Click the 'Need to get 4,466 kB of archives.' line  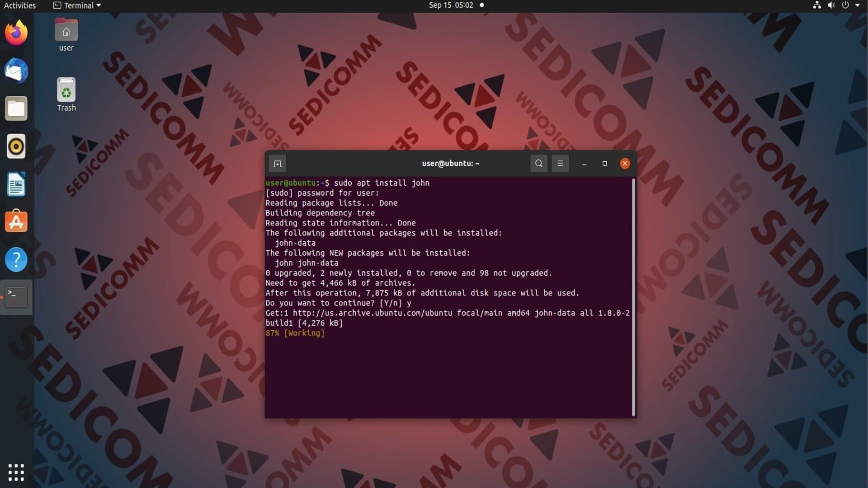(340, 283)
